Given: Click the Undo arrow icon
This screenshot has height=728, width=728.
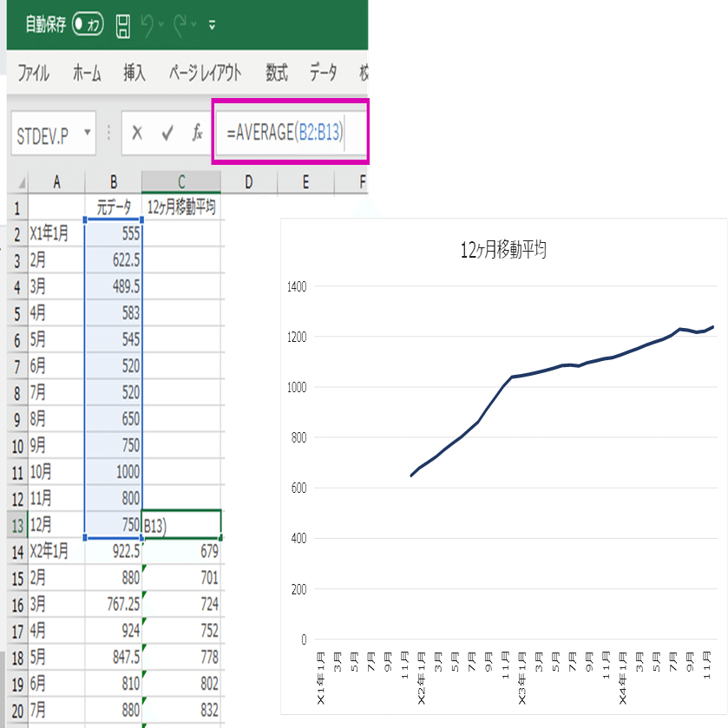Looking at the screenshot, I should [148, 25].
